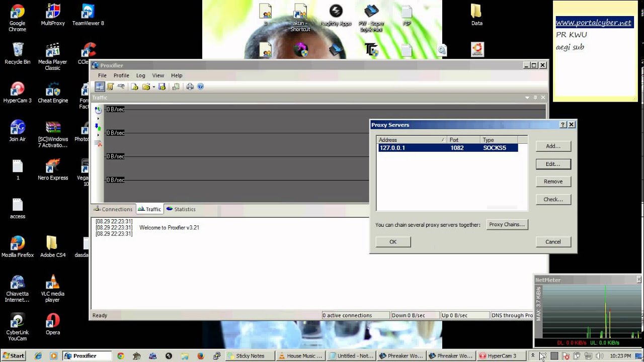Click the Proxy Chains... button

[x=507, y=225]
